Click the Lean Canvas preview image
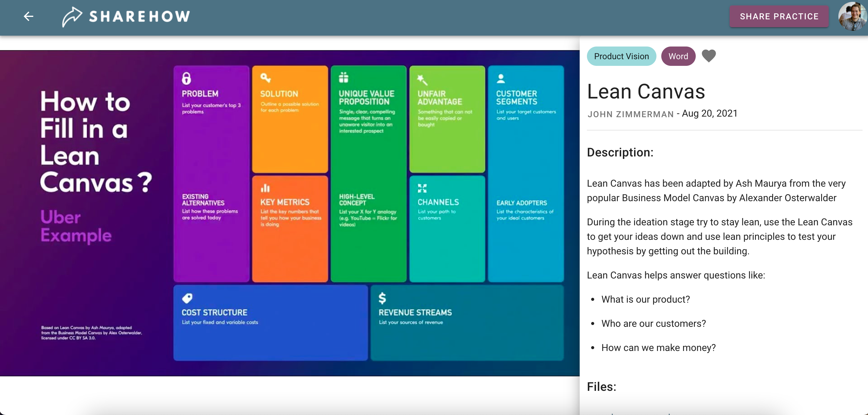 pyautogui.click(x=290, y=213)
